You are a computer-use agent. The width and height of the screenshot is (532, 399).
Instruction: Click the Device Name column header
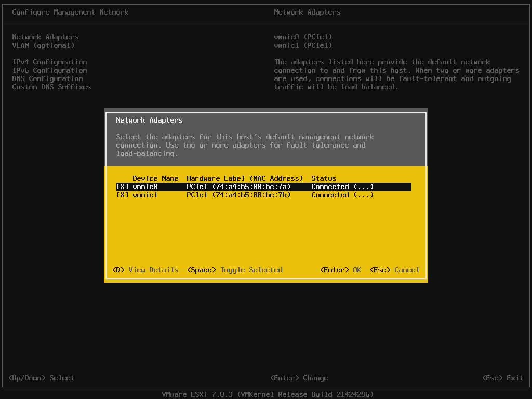point(155,178)
